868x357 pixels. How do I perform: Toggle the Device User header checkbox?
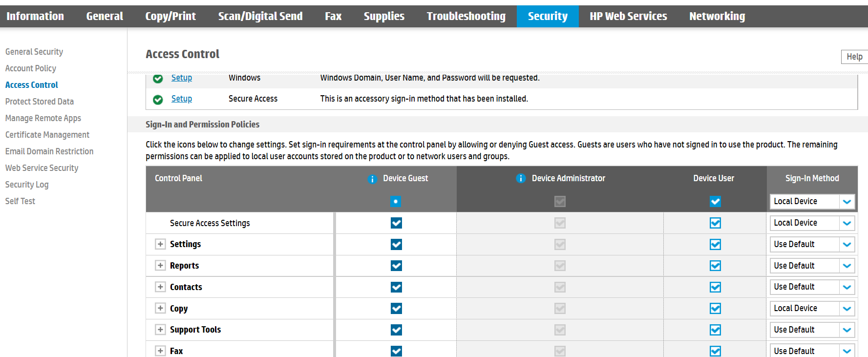click(715, 201)
